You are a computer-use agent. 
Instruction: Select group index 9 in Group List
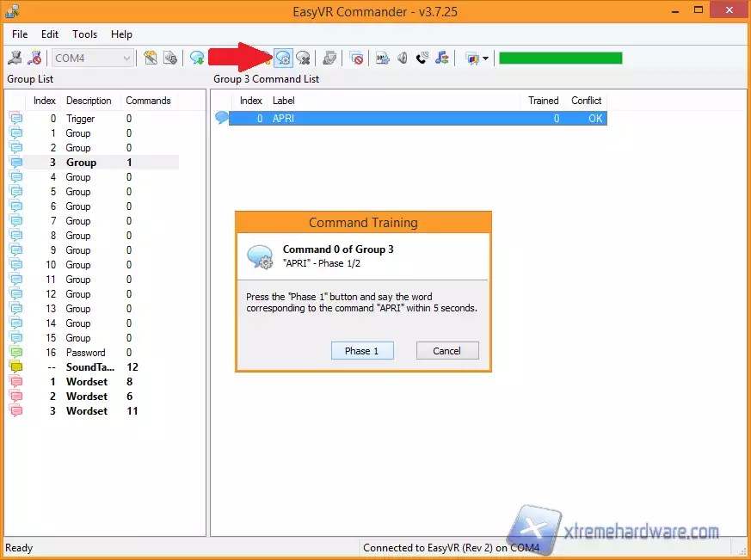pyautogui.click(x=94, y=250)
